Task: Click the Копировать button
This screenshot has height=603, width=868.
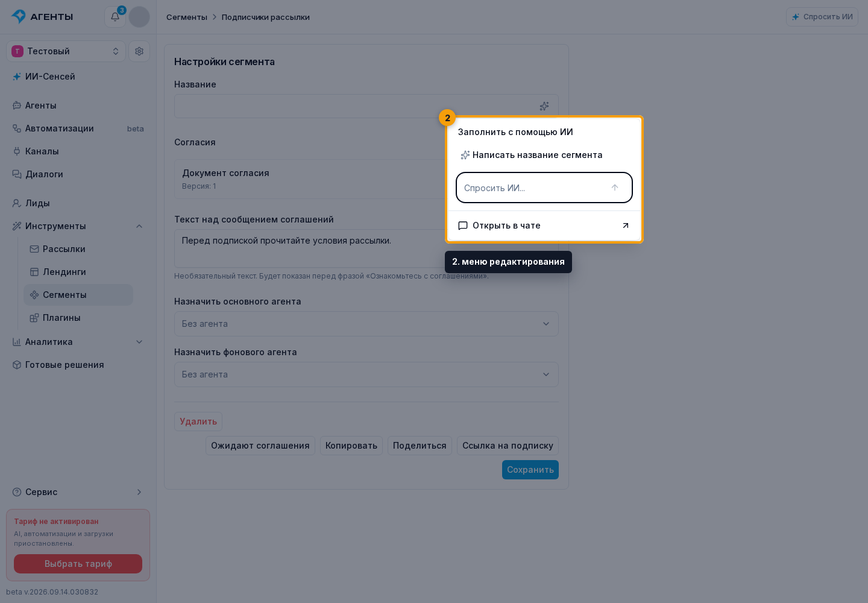Action: (351, 446)
